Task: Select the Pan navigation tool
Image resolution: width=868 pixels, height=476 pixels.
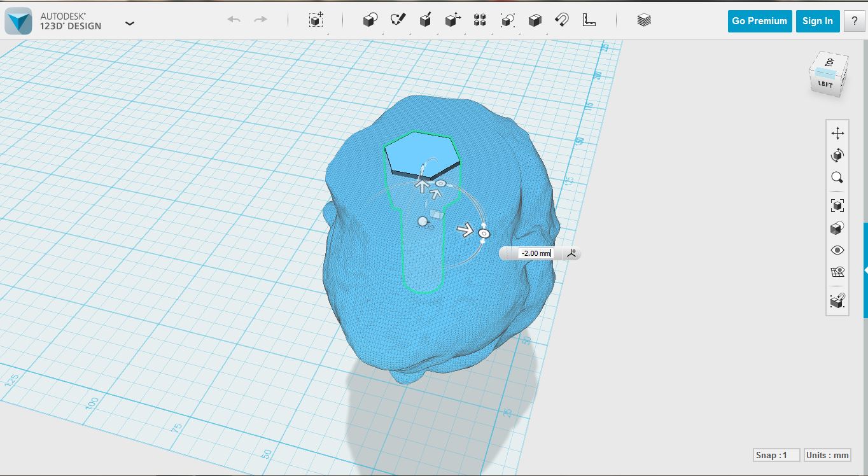Action: point(837,133)
